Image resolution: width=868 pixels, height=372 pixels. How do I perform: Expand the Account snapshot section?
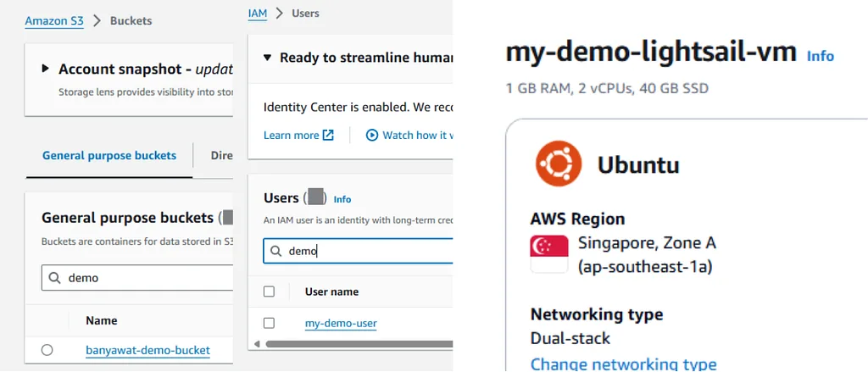[x=46, y=69]
